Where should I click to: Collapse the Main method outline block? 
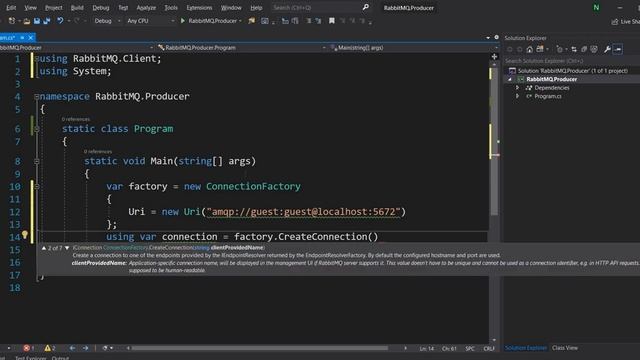click(x=37, y=161)
